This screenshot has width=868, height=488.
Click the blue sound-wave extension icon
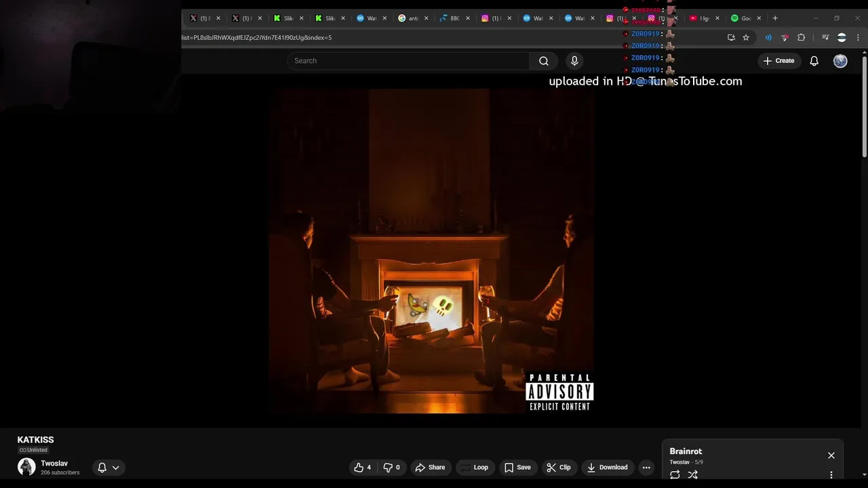(768, 37)
